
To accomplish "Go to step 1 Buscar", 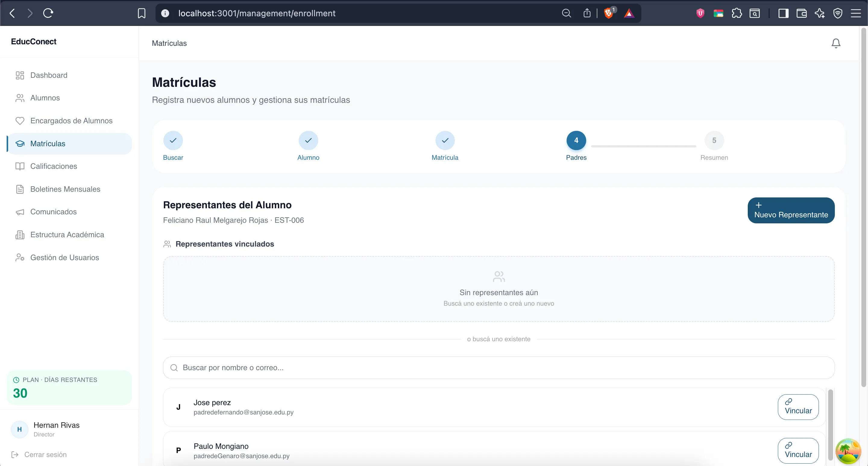I will (173, 140).
